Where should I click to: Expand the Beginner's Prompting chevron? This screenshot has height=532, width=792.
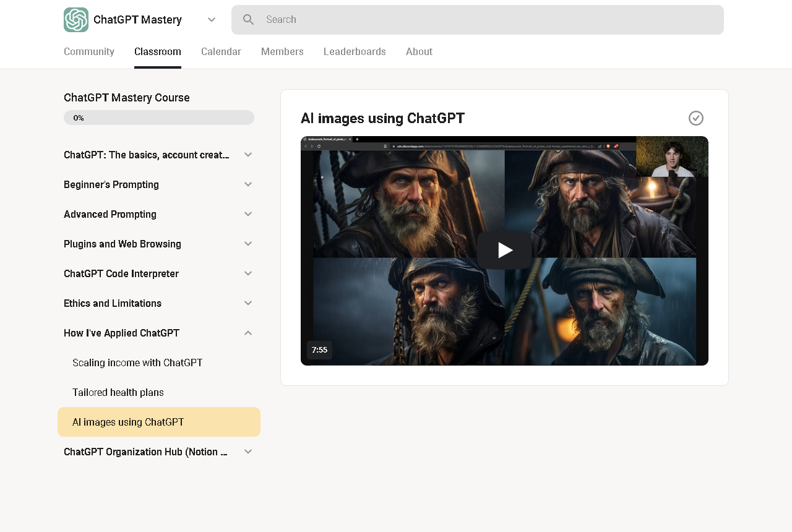[248, 184]
